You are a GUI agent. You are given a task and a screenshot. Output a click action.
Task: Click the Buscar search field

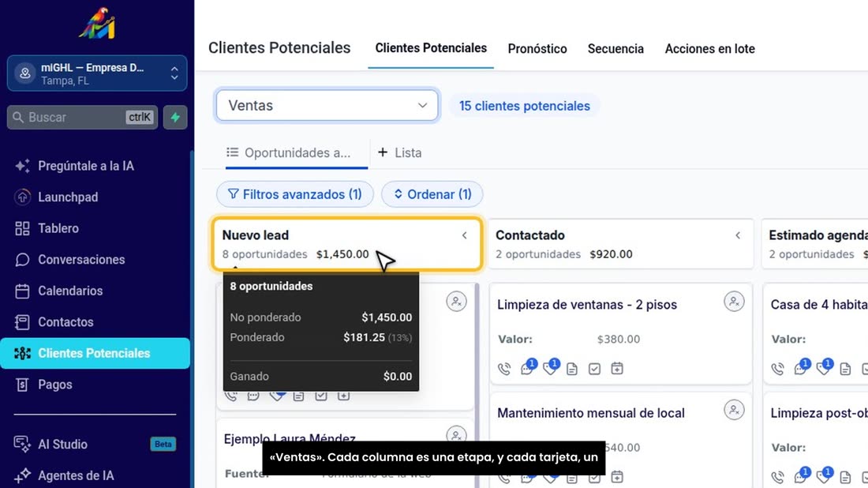point(83,118)
